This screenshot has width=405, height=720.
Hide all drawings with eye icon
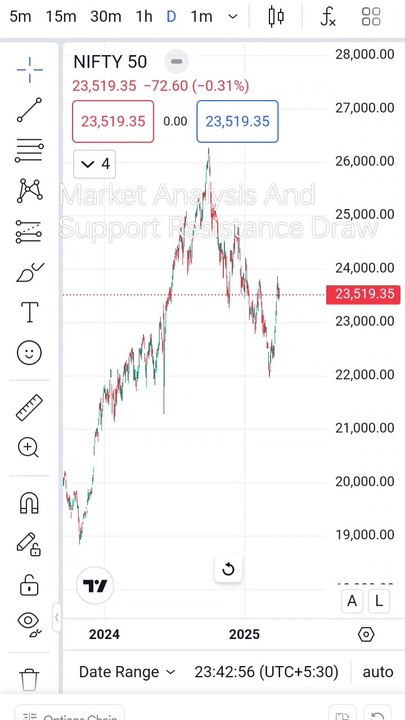[x=29, y=624]
